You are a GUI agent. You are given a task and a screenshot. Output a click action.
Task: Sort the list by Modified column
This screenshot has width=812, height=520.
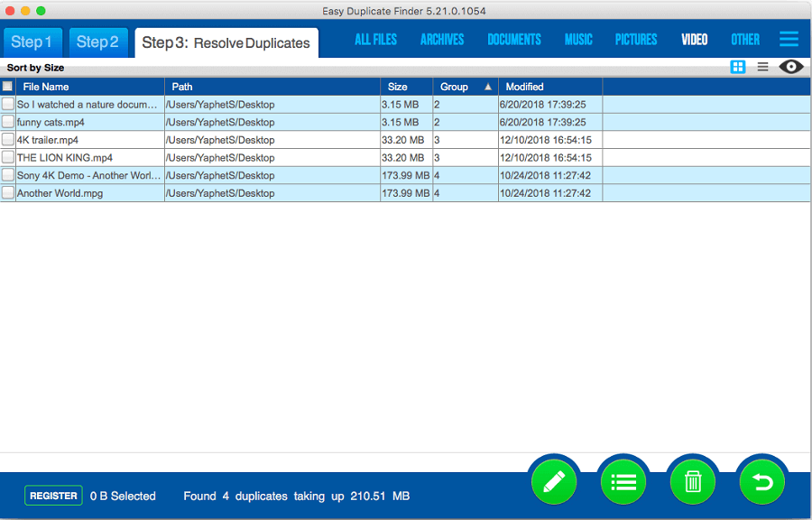click(524, 87)
